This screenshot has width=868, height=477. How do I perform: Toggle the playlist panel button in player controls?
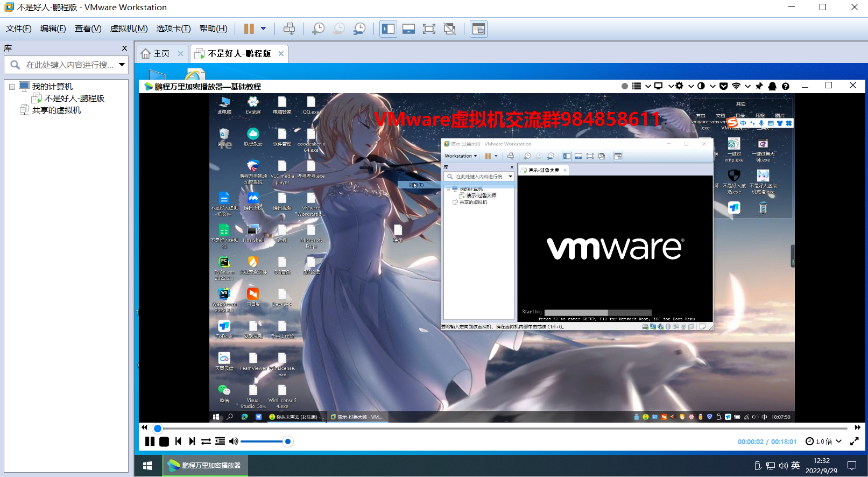220,441
